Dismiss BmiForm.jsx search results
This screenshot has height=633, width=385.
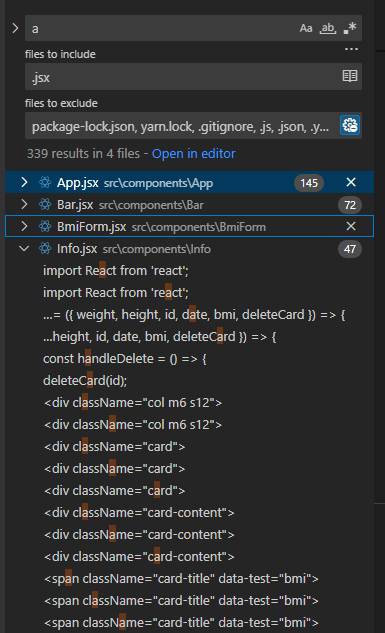351,226
